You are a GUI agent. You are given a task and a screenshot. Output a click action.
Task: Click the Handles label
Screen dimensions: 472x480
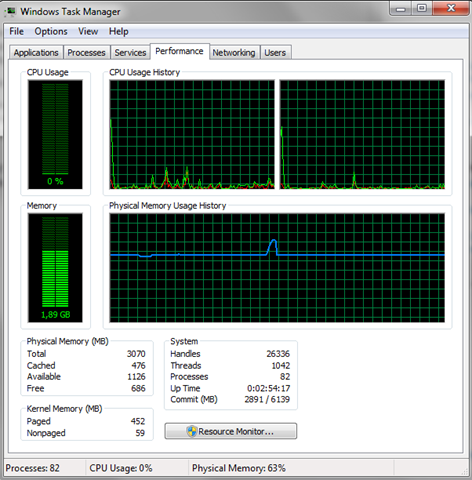pyautogui.click(x=185, y=354)
